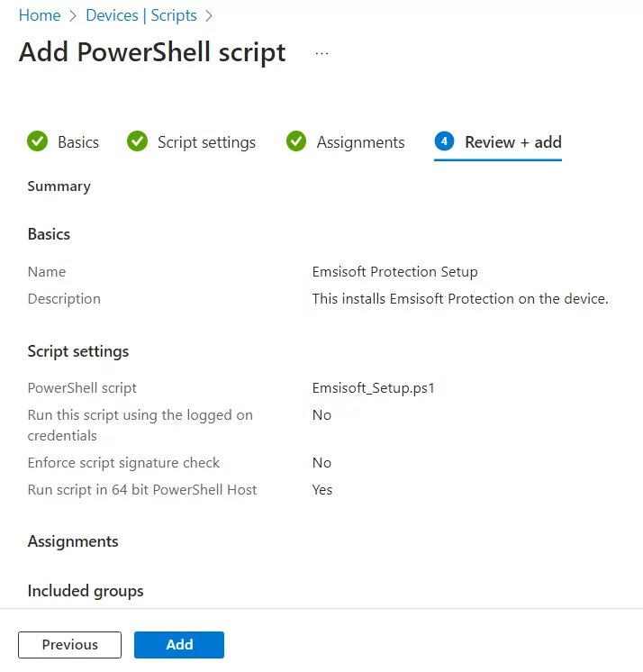Click the Emsisoft Protection Setup name value

pos(394,271)
